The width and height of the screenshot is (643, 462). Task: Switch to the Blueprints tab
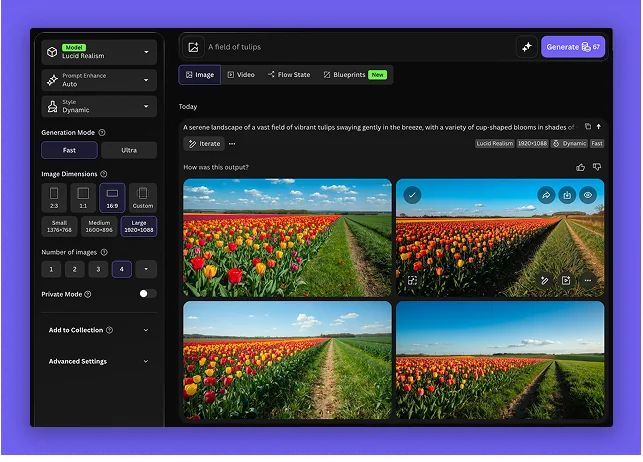point(355,75)
